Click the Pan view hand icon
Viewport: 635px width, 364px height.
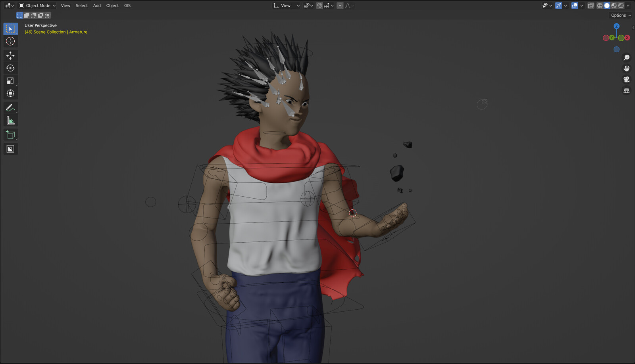coord(626,69)
